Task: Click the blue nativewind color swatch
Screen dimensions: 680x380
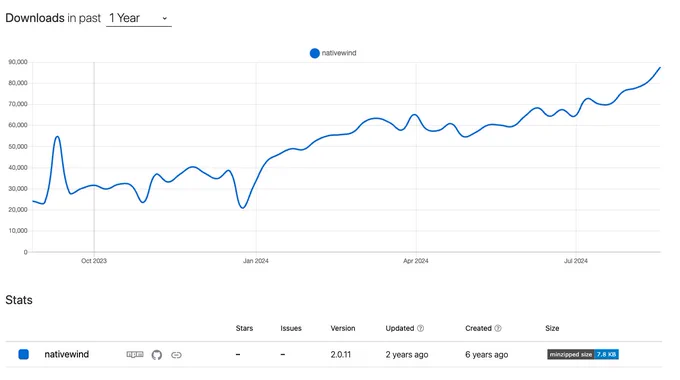Action: click(x=24, y=354)
